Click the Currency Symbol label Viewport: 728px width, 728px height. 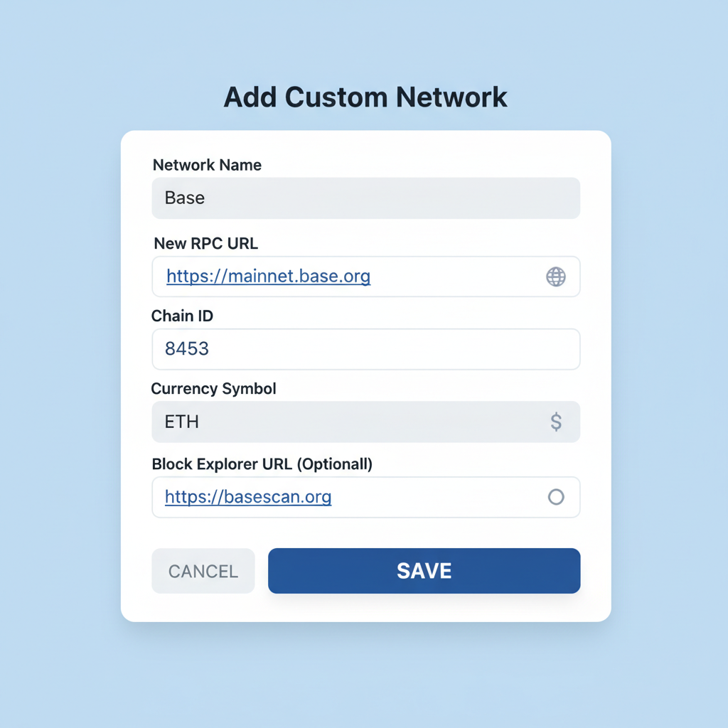pyautogui.click(x=213, y=389)
